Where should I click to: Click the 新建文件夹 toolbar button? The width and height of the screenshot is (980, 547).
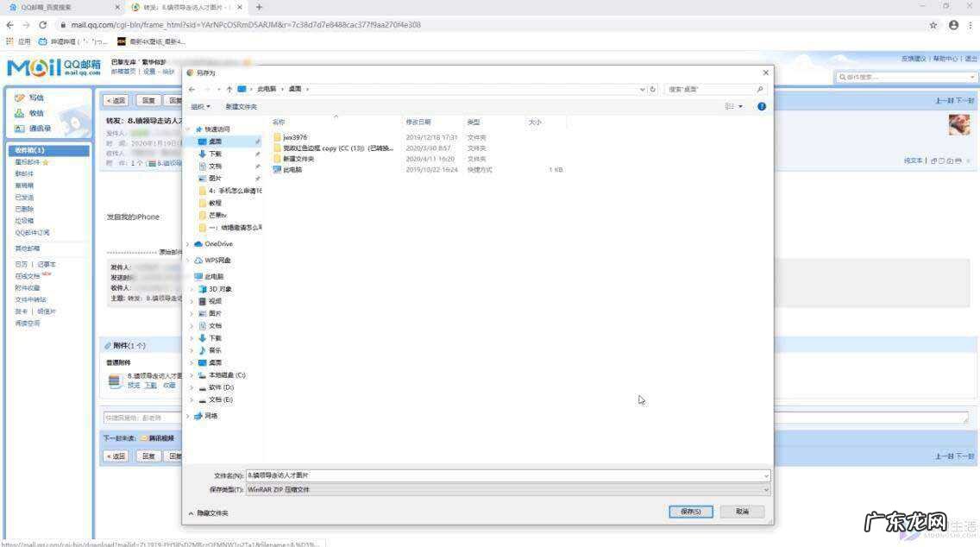pyautogui.click(x=242, y=106)
